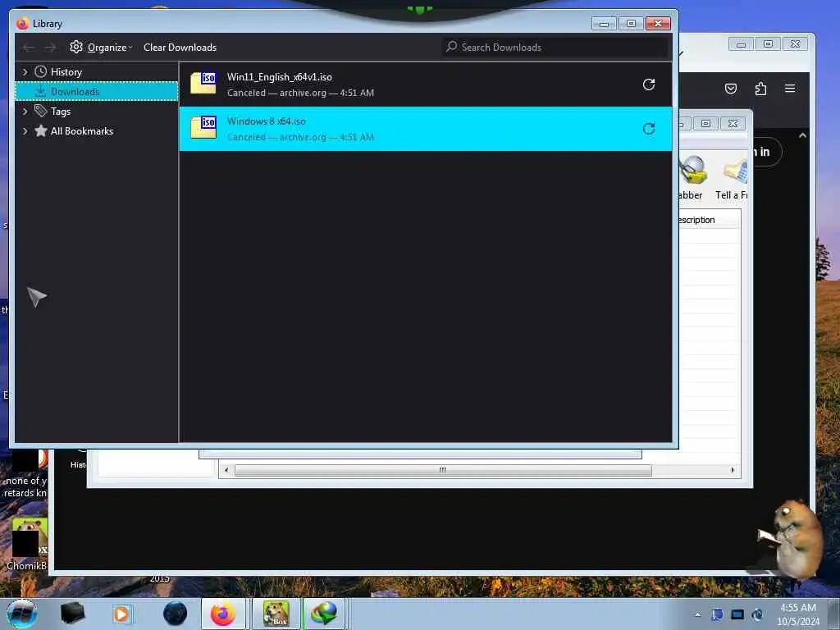
Task: Open Firefox Extensions puzzle icon
Action: [760, 89]
